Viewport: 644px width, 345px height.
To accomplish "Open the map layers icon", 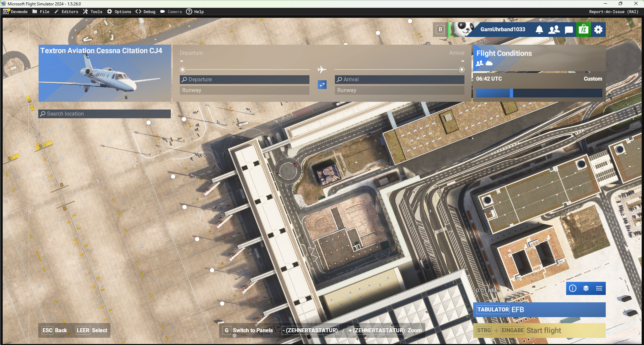I will point(586,288).
